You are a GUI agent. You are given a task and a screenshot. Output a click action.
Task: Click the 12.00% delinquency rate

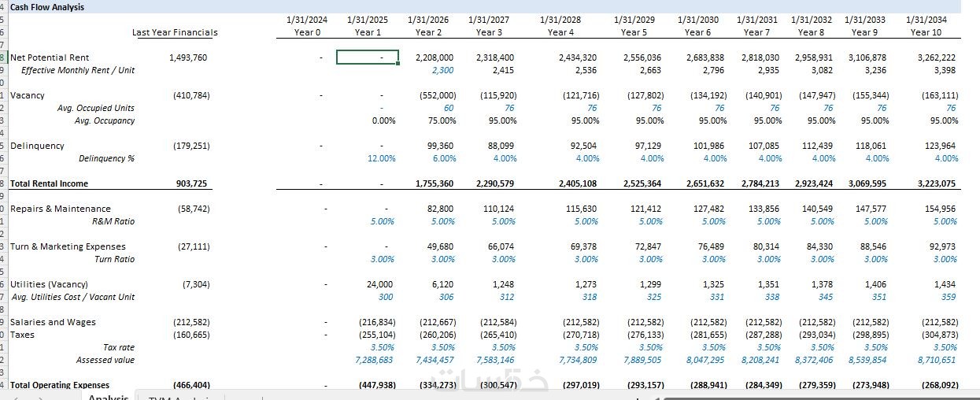pyautogui.click(x=382, y=158)
